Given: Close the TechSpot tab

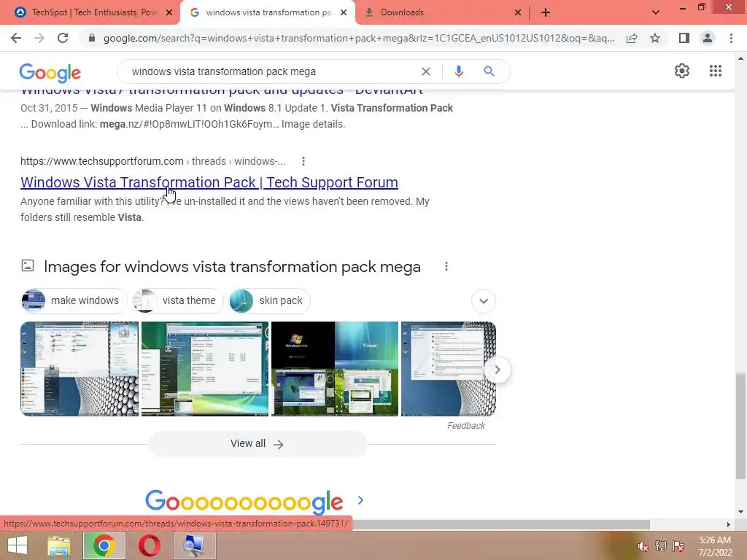Looking at the screenshot, I should pos(169,13).
